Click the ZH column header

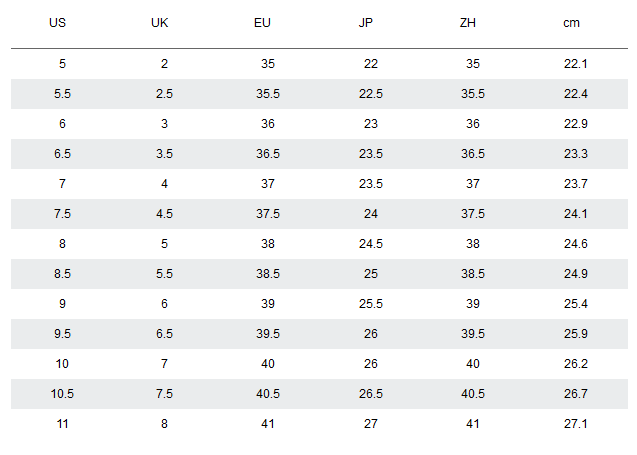pos(468,23)
